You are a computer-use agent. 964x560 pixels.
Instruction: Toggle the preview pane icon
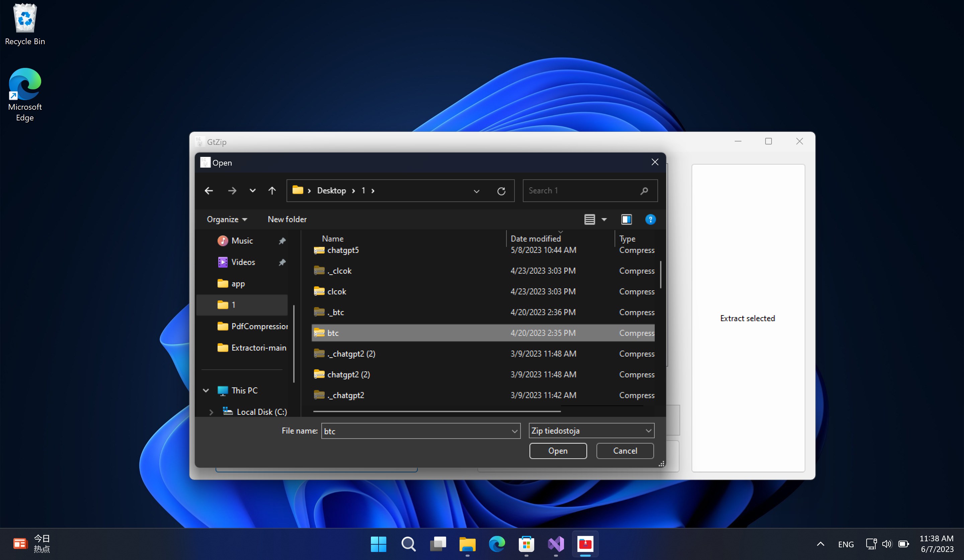click(x=626, y=219)
